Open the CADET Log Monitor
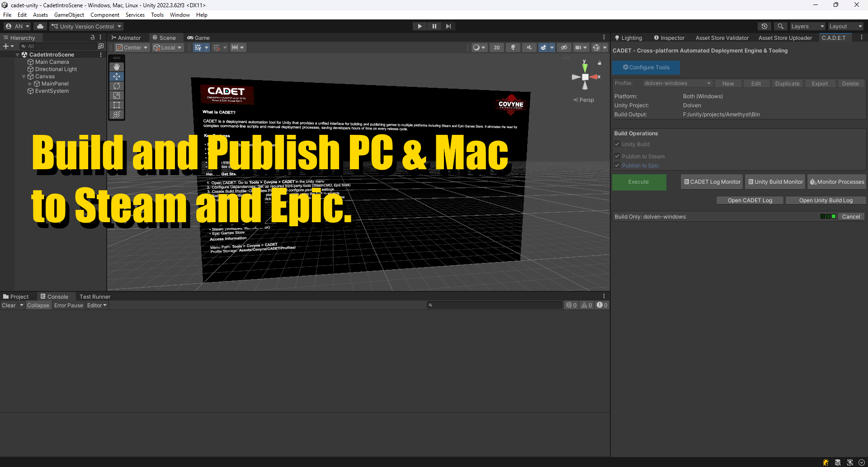 click(712, 182)
